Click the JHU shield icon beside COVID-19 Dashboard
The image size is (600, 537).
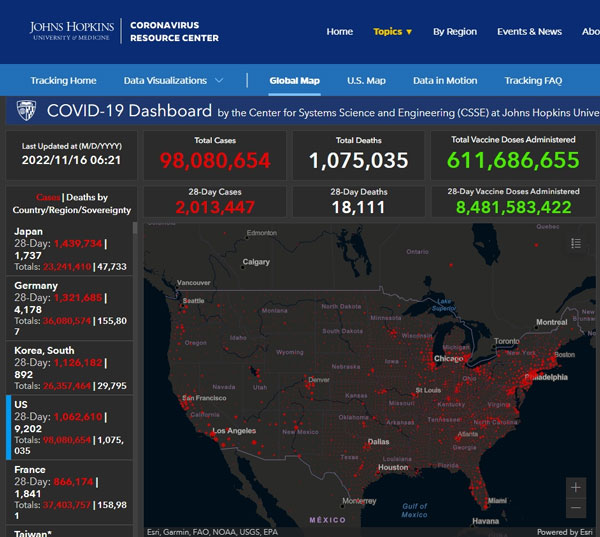26,110
